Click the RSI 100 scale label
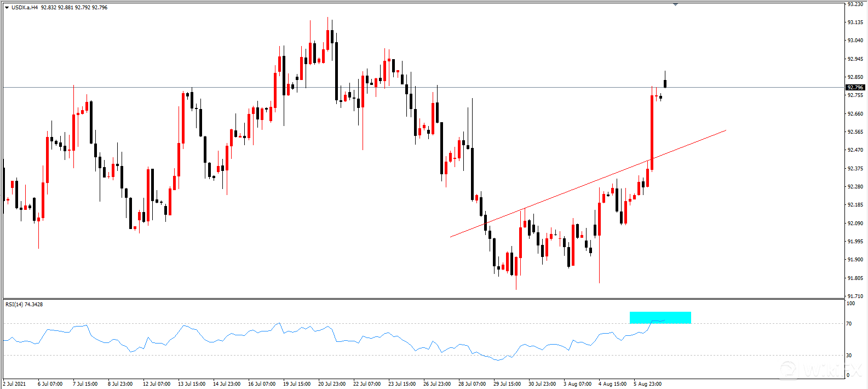Image resolution: width=868 pixels, height=389 pixels. tap(850, 304)
